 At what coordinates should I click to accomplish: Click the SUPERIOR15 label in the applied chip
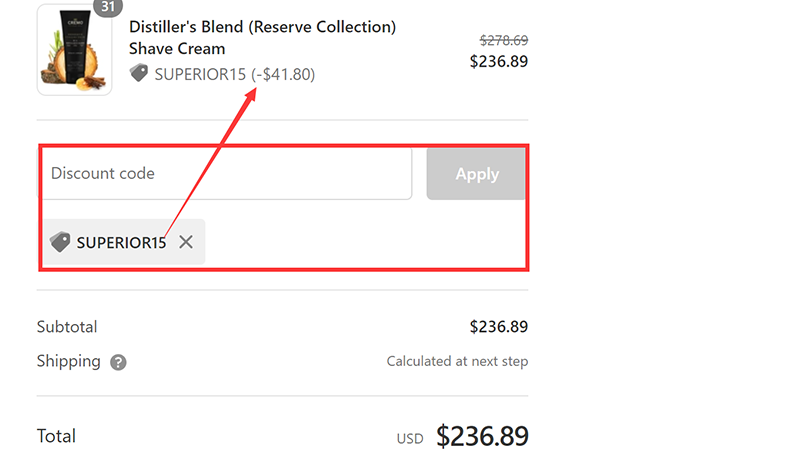pos(121,242)
